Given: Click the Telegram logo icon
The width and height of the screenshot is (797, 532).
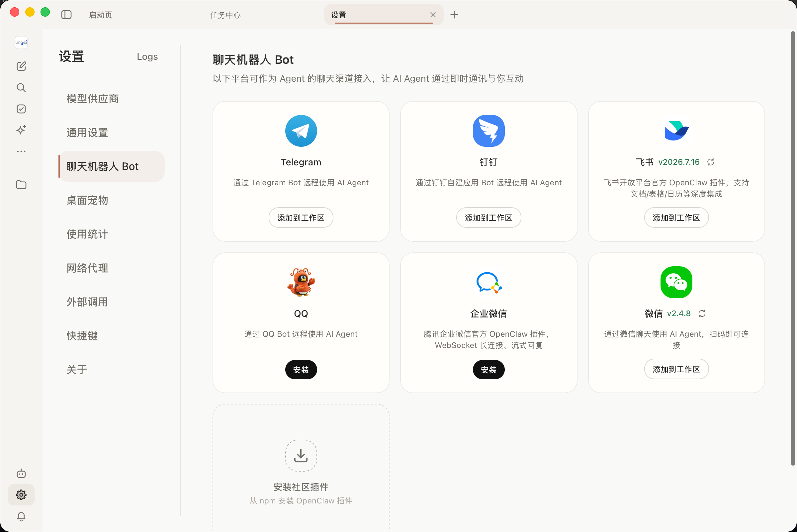Looking at the screenshot, I should [x=301, y=131].
